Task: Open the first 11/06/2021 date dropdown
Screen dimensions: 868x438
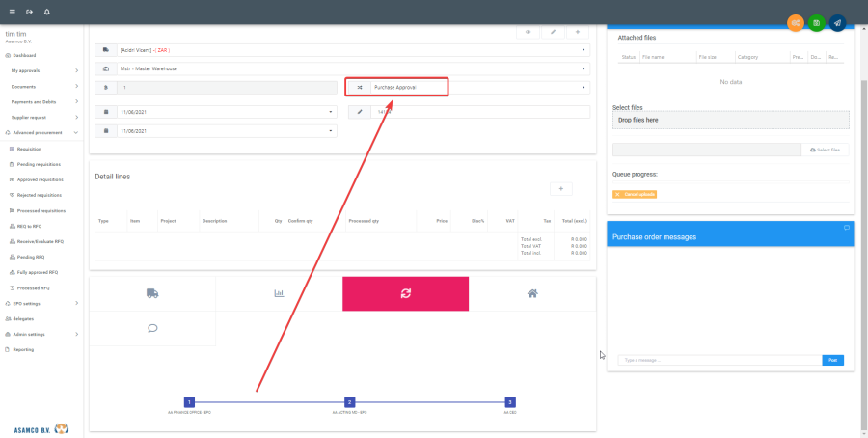Action: (331, 112)
